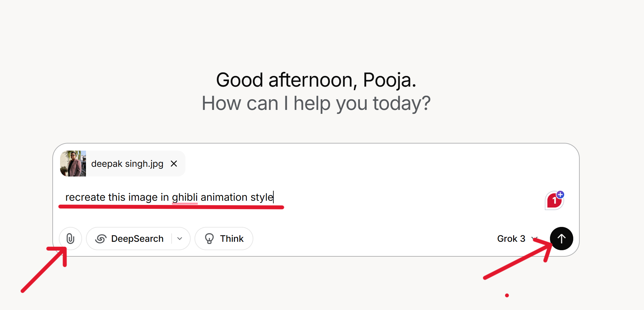644x310 pixels.
Task: Click the How can I help you today text
Action: pos(316,103)
